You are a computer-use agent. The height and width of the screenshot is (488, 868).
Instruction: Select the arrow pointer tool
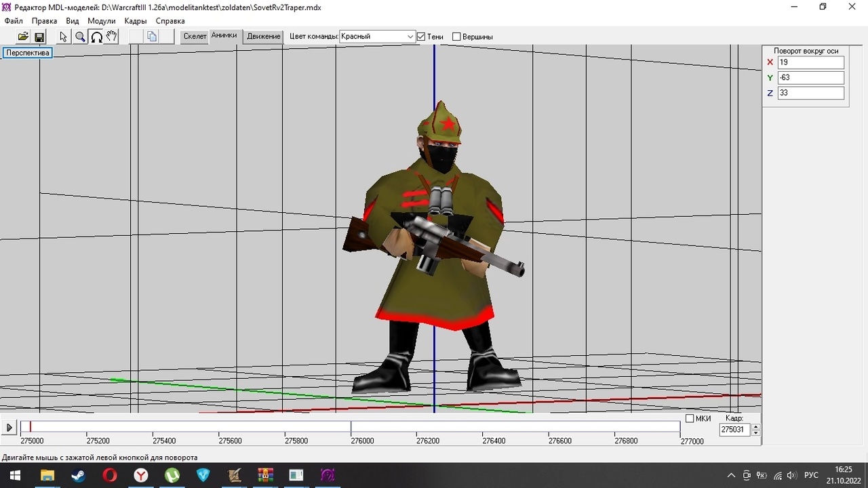pyautogui.click(x=64, y=37)
